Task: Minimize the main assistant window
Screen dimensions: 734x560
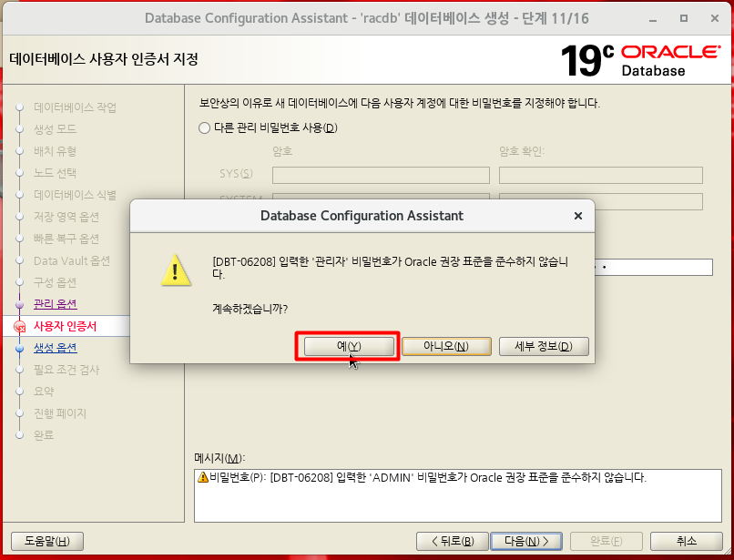Action: point(653,19)
